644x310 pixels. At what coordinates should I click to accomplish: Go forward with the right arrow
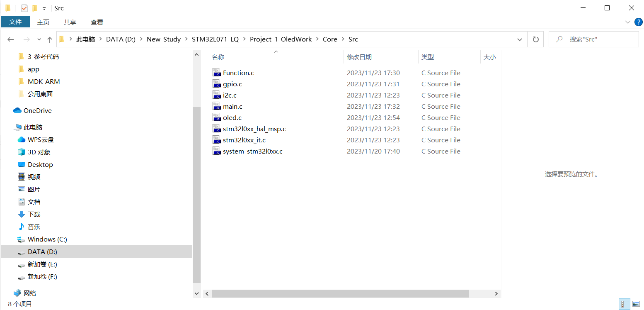pos(27,39)
